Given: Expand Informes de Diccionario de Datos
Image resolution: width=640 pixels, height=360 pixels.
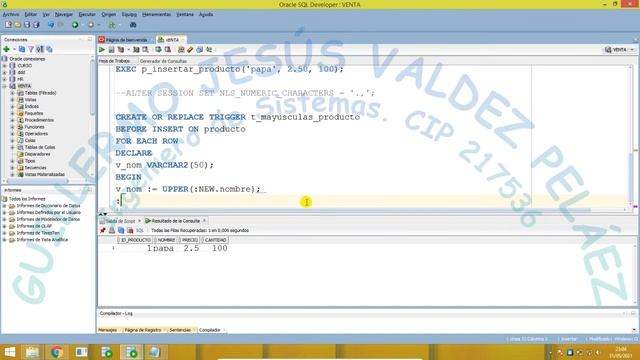Looking at the screenshot, I should pos(4,206).
